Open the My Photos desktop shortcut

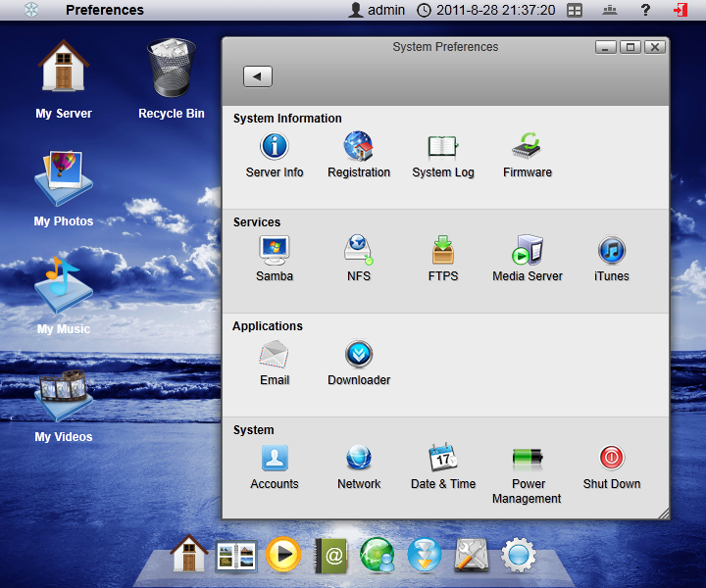pyautogui.click(x=64, y=176)
